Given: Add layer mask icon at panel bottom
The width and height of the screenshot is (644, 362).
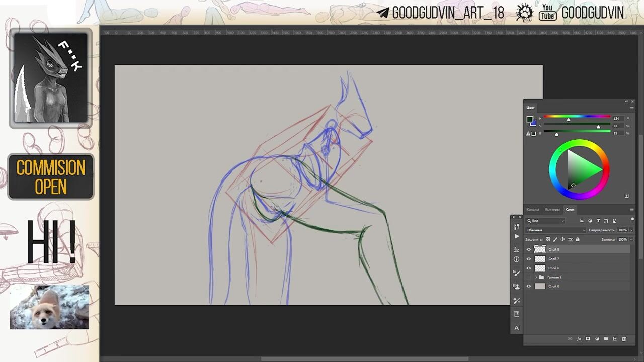Looking at the screenshot, I should click(x=588, y=339).
